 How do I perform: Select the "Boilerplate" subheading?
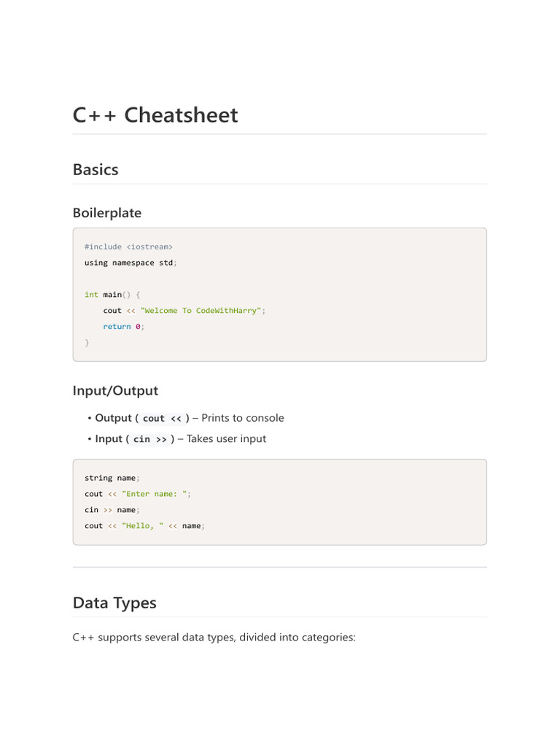coord(107,213)
